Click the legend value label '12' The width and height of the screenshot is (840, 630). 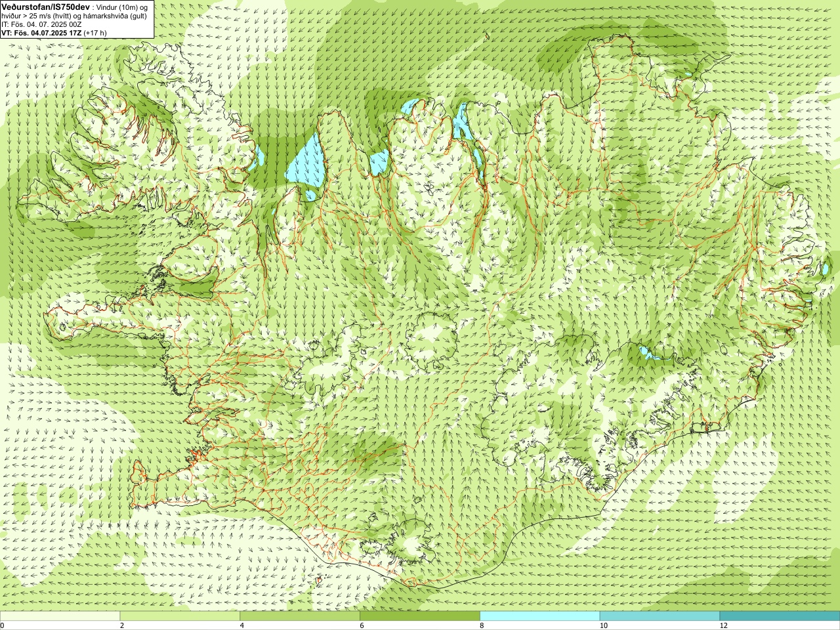[x=723, y=625]
